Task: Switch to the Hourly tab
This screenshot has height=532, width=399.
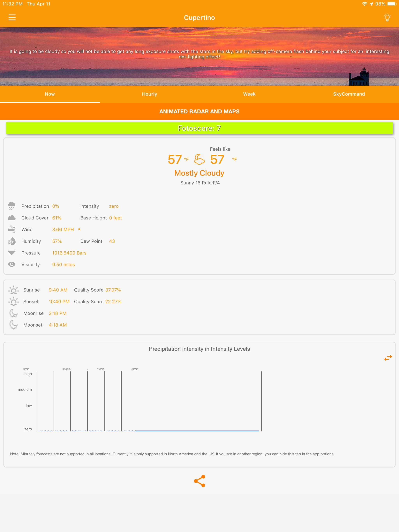Action: (149, 94)
